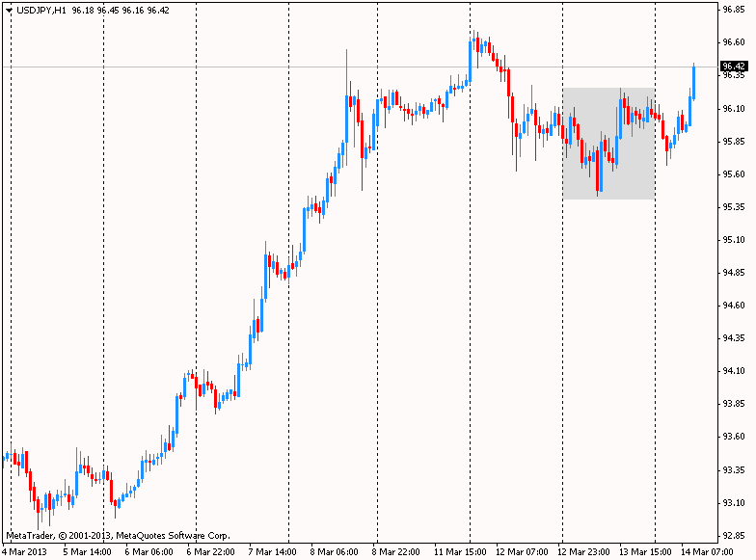Click the gray shaded rectangle on the chart
756x560 pixels.
[608, 143]
